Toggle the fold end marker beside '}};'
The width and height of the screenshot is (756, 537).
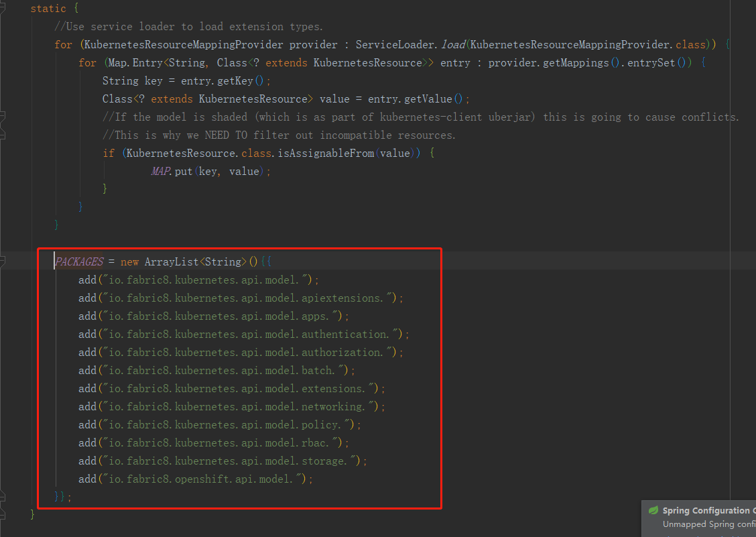pos(2,497)
